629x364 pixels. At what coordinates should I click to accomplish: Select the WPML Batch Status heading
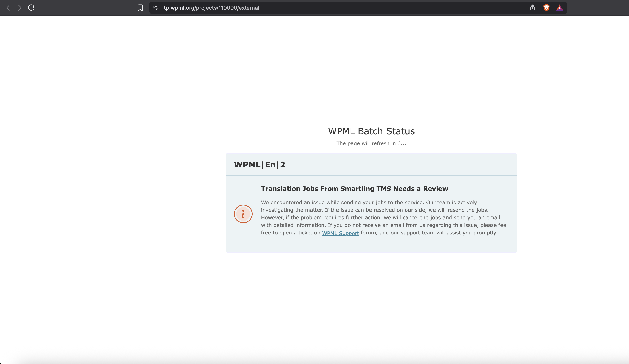click(371, 131)
